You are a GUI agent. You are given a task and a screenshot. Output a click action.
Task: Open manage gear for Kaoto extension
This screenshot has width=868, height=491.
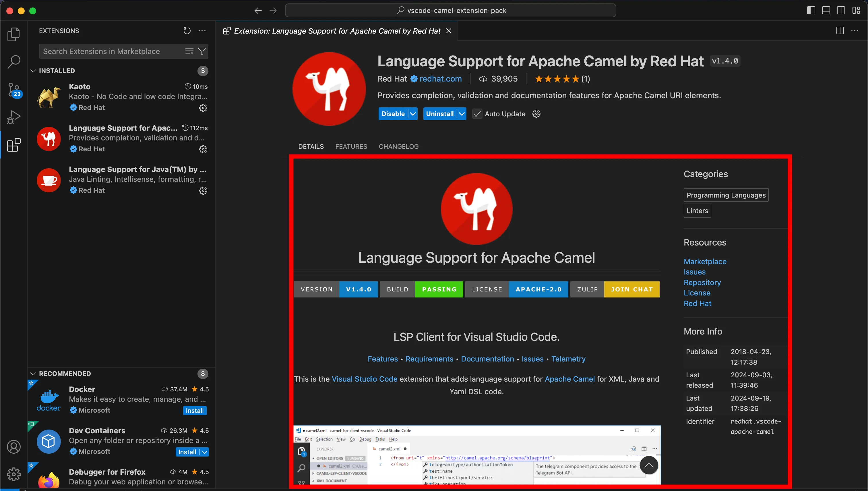point(203,108)
